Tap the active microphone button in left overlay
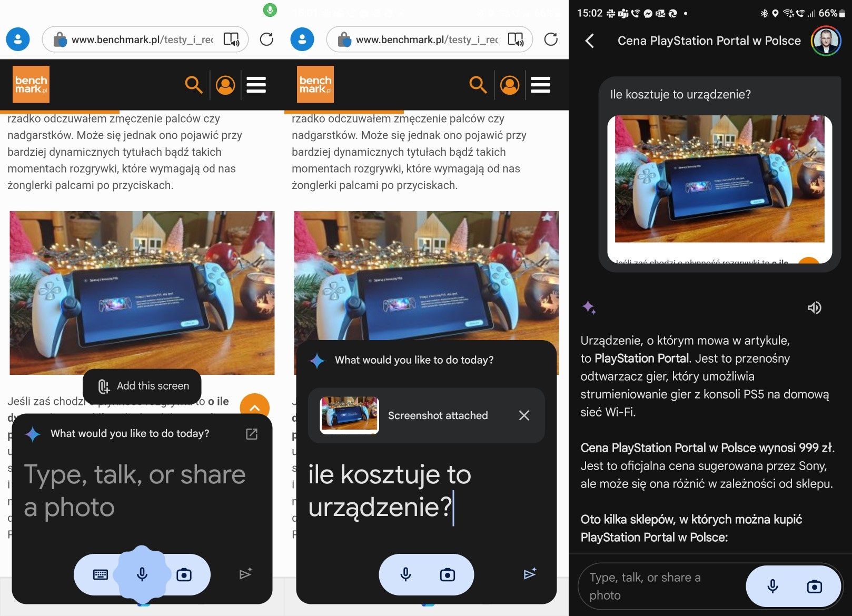This screenshot has width=852, height=616. [142, 574]
